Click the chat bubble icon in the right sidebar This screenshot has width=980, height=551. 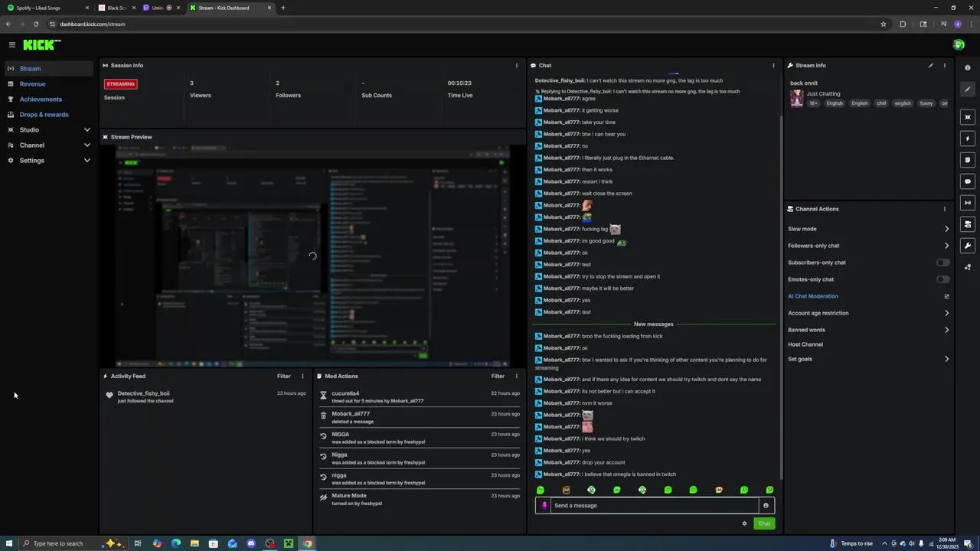[968, 181]
